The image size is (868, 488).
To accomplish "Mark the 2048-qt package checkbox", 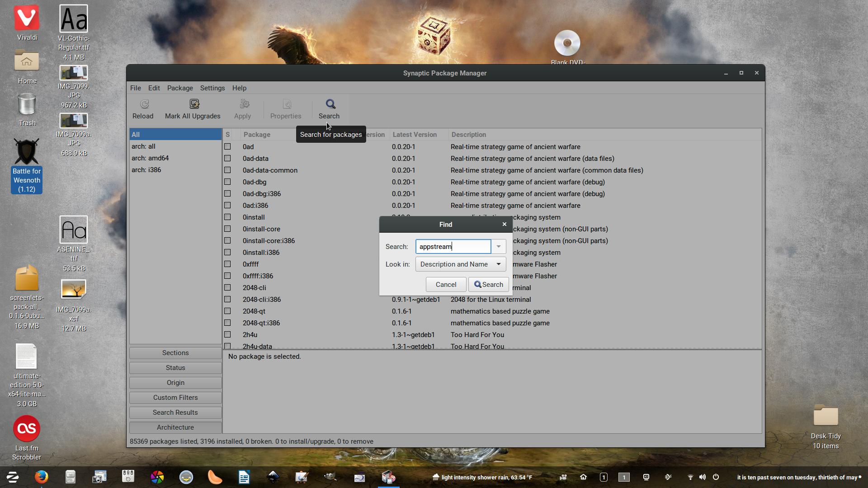I will tap(227, 311).
